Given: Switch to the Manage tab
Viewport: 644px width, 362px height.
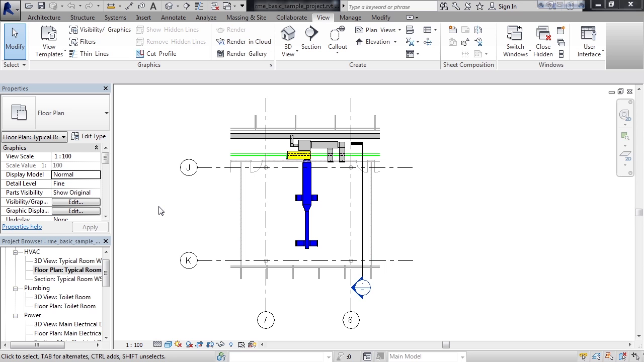Looking at the screenshot, I should pos(350,18).
